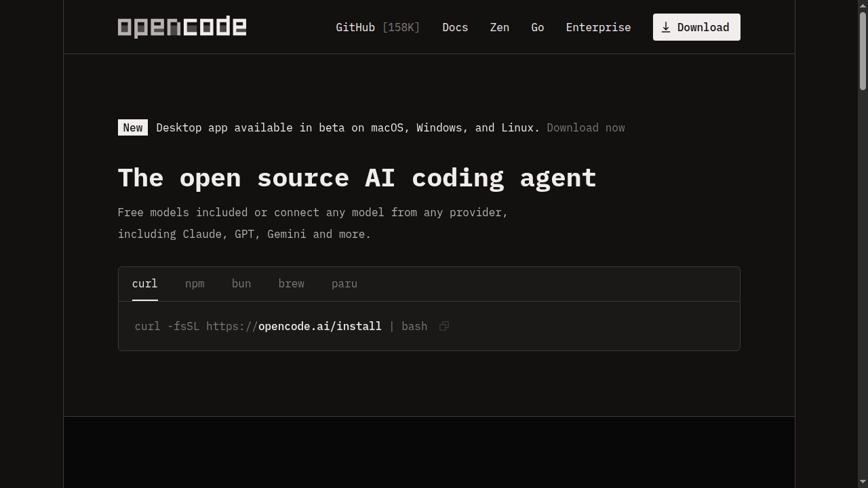This screenshot has width=868, height=488.
Task: Follow the Download now link
Action: [586, 127]
